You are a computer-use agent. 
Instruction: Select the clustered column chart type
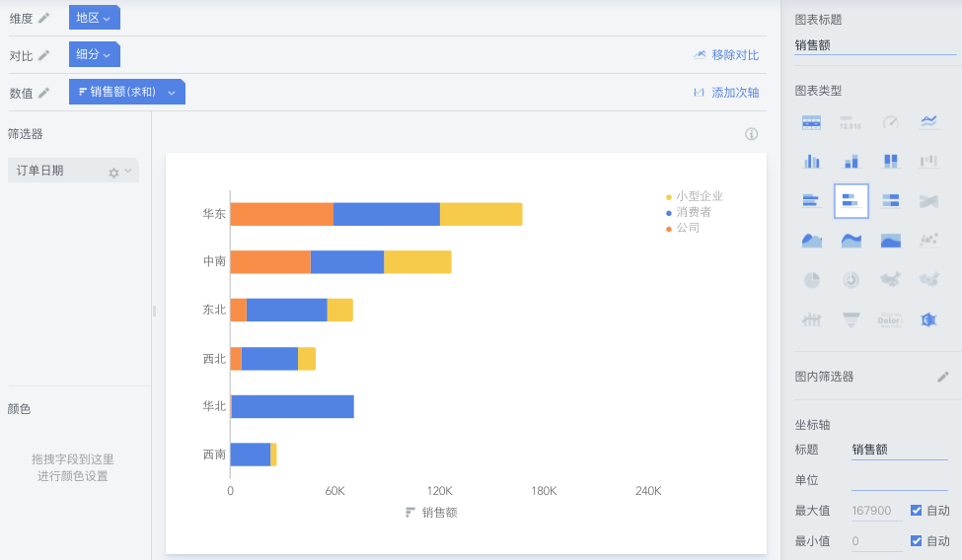(811, 162)
